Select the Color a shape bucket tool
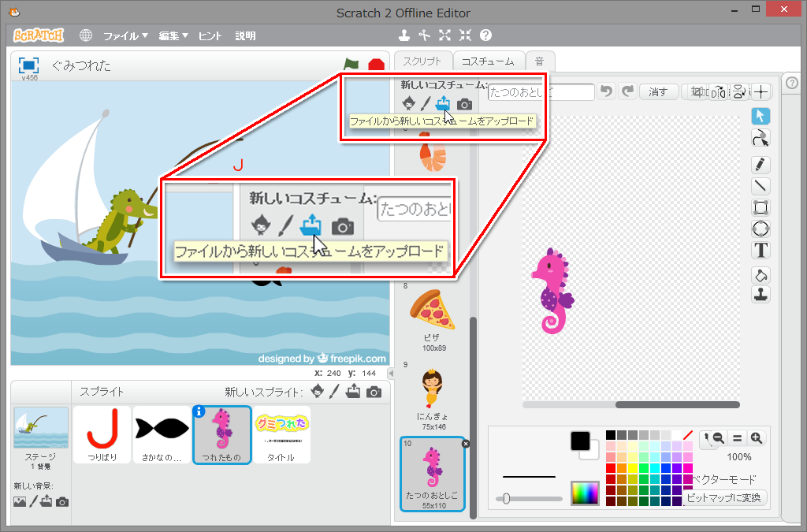Image resolution: width=807 pixels, height=532 pixels. 761,275
